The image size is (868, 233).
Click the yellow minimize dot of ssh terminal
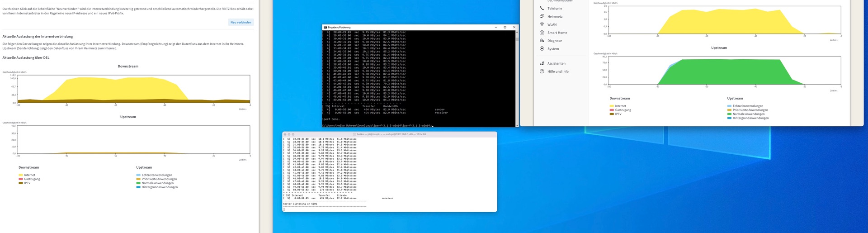pyautogui.click(x=289, y=134)
